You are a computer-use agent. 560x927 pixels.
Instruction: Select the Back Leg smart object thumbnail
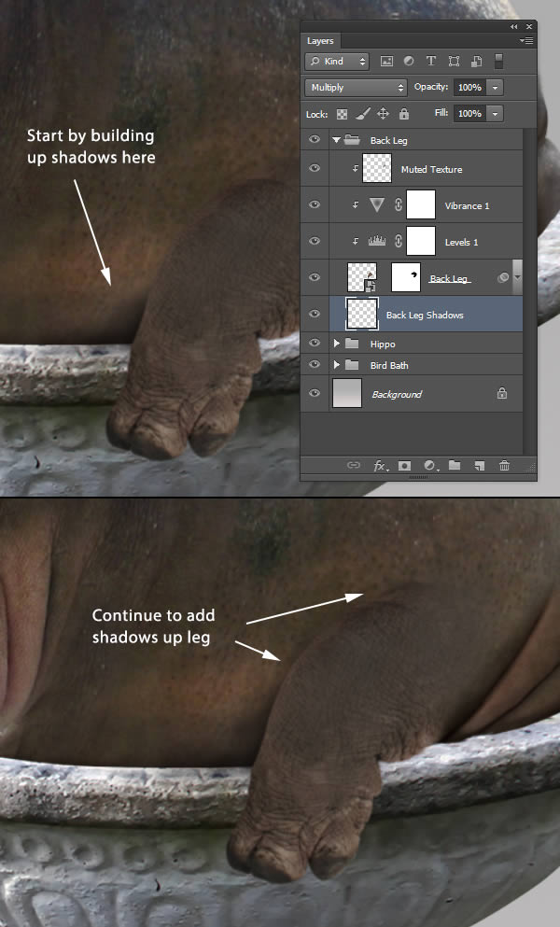click(362, 277)
